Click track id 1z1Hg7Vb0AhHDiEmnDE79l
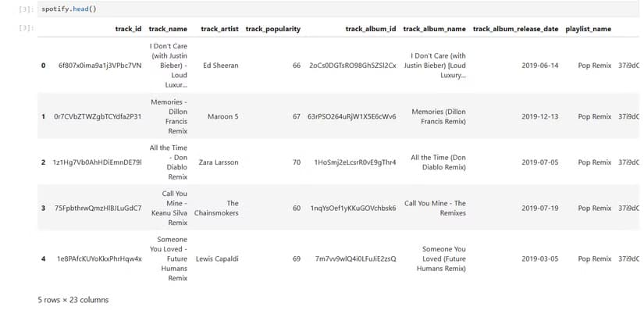This screenshot has width=644, height=310. tap(98, 162)
